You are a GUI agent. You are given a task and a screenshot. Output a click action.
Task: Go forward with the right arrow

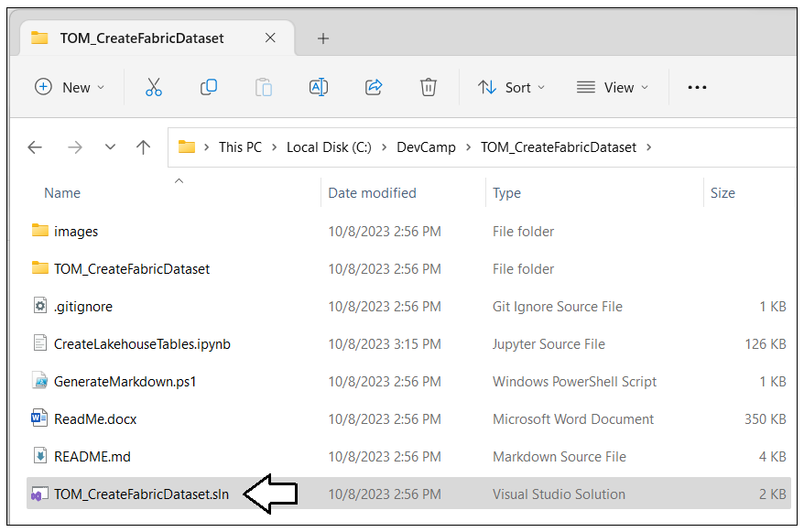click(x=75, y=147)
